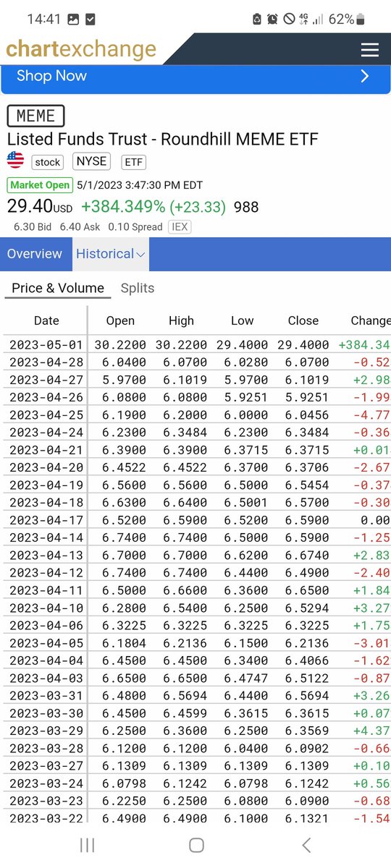Select the Price & Volume tab

[58, 288]
